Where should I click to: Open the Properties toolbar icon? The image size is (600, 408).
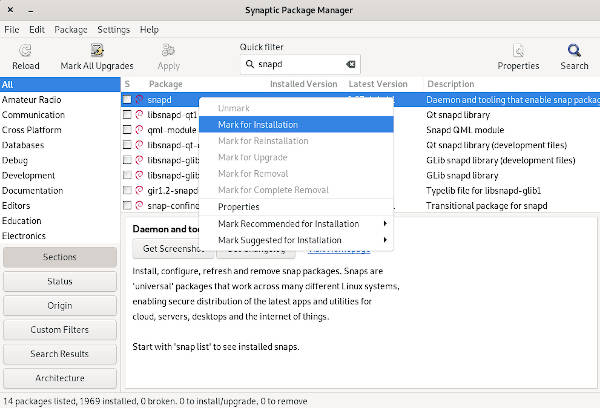click(x=518, y=50)
